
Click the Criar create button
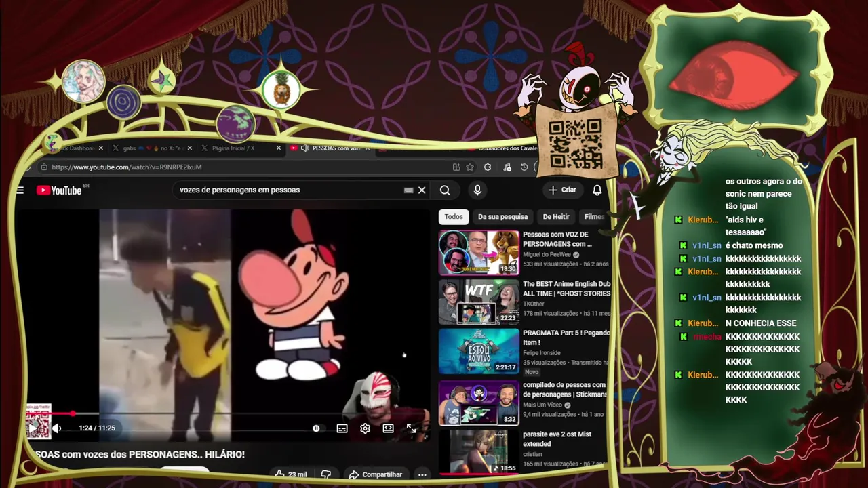(562, 190)
